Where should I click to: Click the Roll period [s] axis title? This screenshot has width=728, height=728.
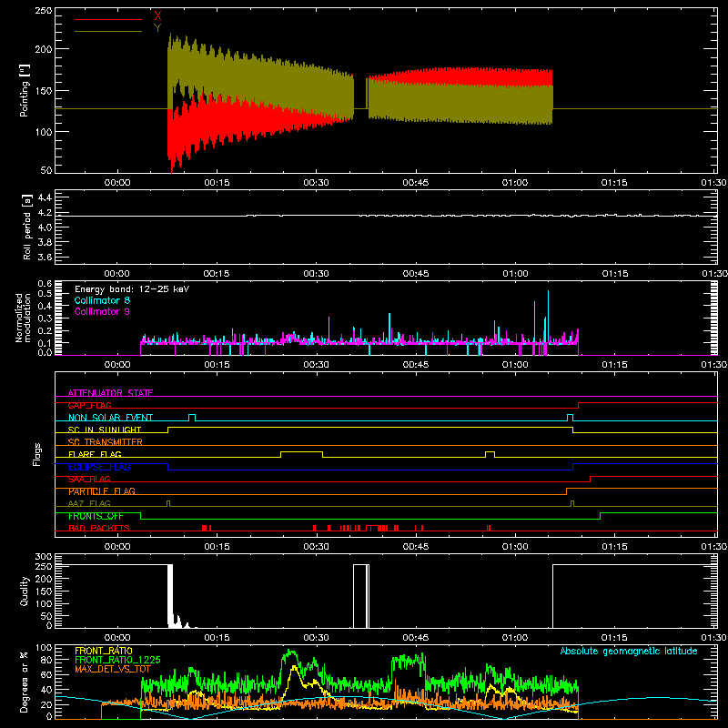coord(26,227)
